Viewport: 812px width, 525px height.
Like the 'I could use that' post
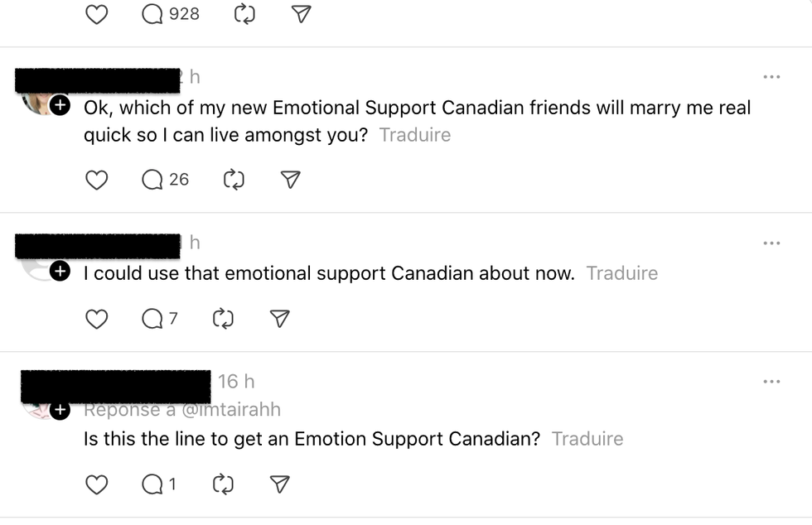click(x=97, y=319)
